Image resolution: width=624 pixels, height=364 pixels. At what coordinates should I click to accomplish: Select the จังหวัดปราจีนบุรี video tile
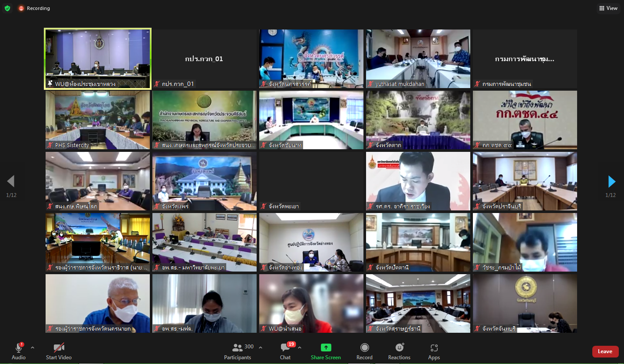click(525, 181)
